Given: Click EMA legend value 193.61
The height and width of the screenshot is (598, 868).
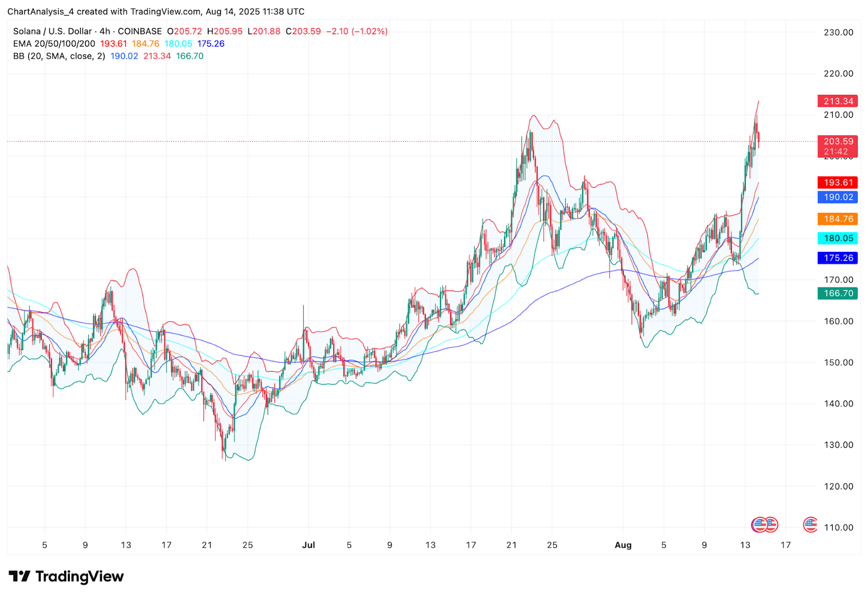Looking at the screenshot, I should pyautogui.click(x=113, y=44).
